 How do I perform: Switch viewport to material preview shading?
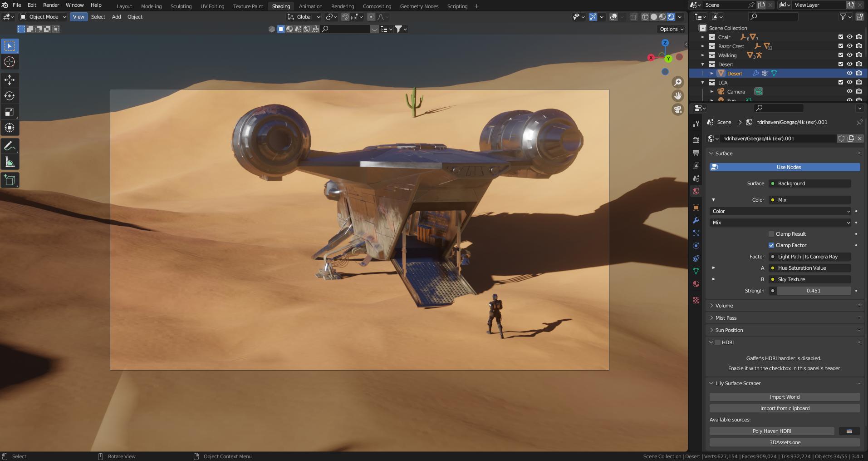coord(662,17)
